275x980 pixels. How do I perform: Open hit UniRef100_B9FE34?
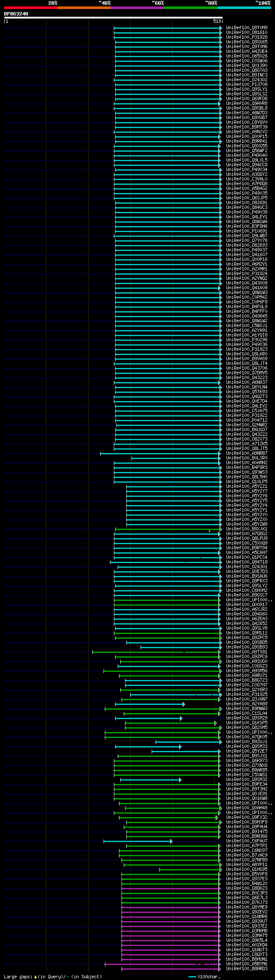point(247,784)
